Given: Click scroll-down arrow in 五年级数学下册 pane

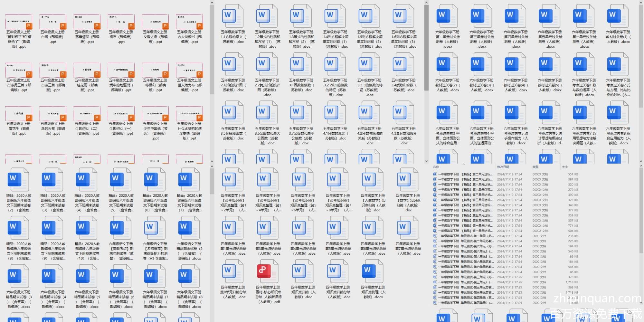Looking at the screenshot, I should 426,161.
